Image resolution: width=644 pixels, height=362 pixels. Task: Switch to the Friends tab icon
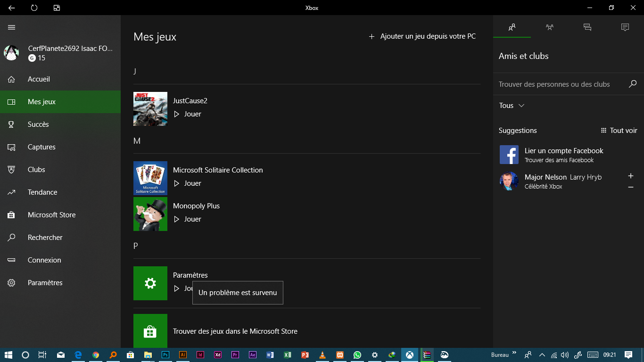pyautogui.click(x=512, y=27)
